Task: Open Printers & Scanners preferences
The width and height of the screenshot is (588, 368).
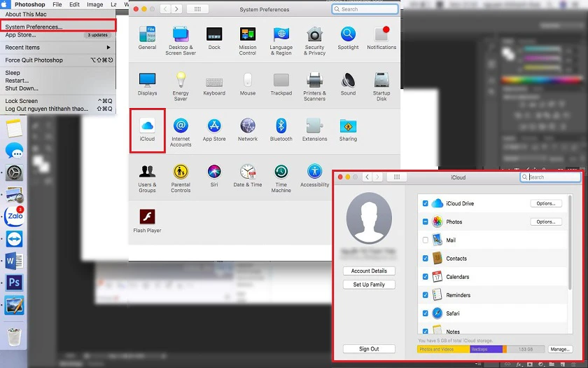Action: [314, 87]
